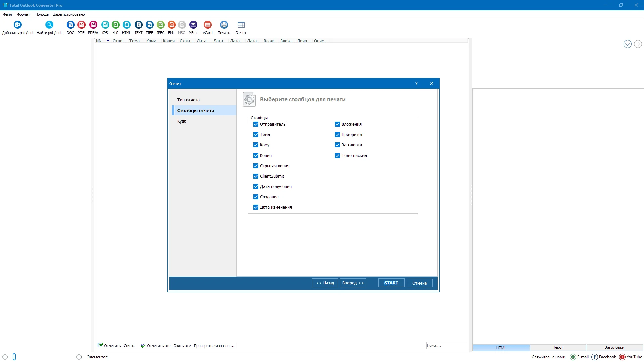The height and width of the screenshot is (362, 644).
Task: Open the Зарегистрировано menu
Action: point(69,14)
